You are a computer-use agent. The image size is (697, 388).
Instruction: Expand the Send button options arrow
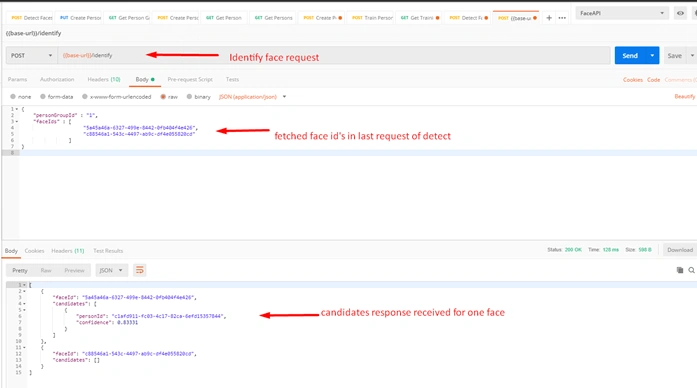(652, 56)
